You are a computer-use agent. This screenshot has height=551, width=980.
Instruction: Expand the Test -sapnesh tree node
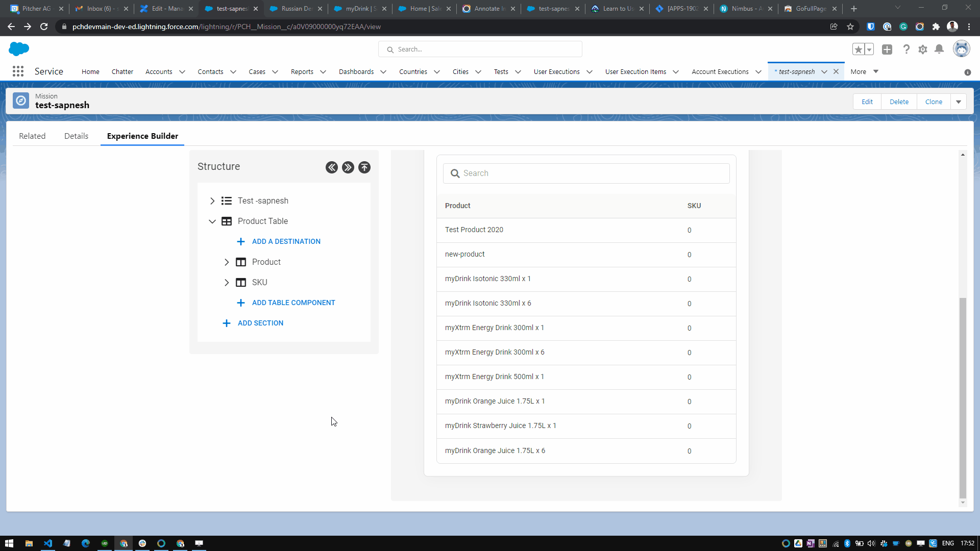[212, 201]
